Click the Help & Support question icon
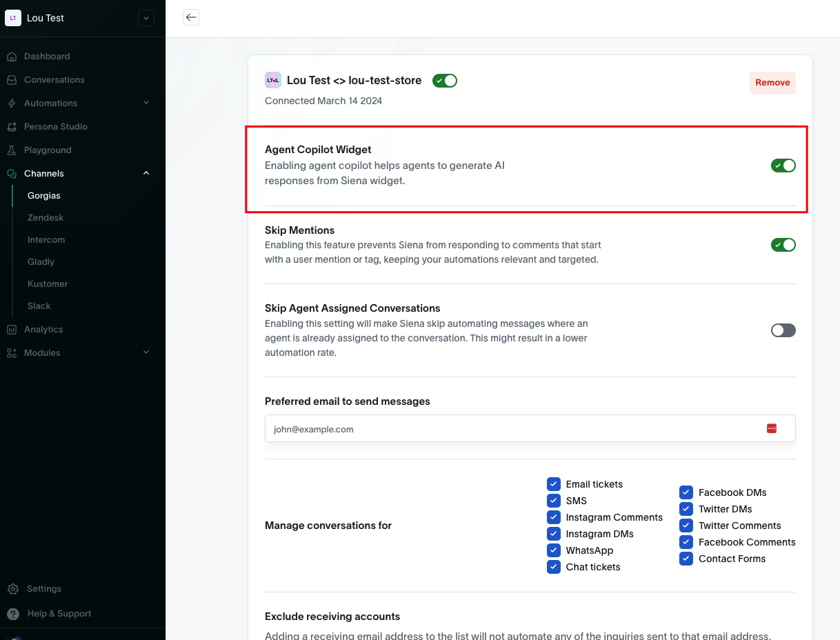Image resolution: width=840 pixels, height=640 pixels. [13, 614]
